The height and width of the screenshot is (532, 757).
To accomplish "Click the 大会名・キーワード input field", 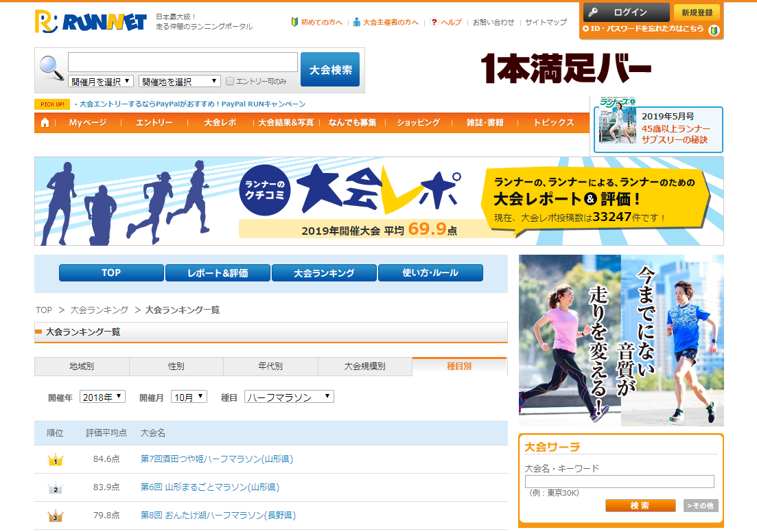I will (619, 482).
